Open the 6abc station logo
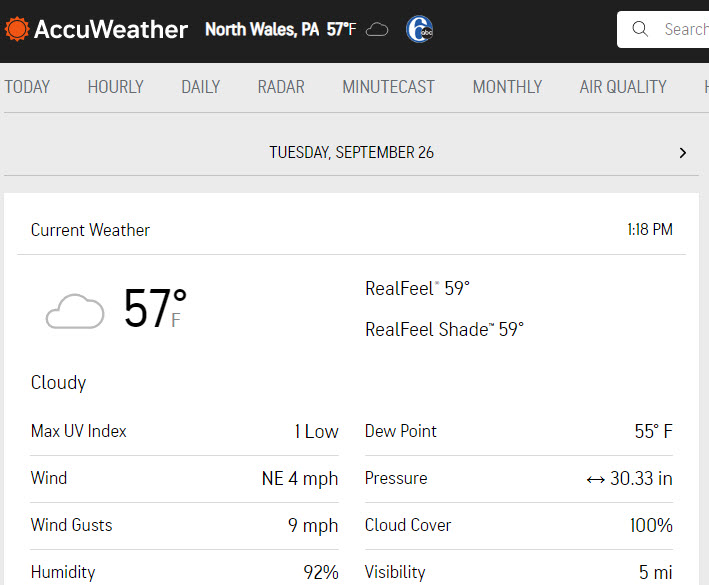 point(419,29)
